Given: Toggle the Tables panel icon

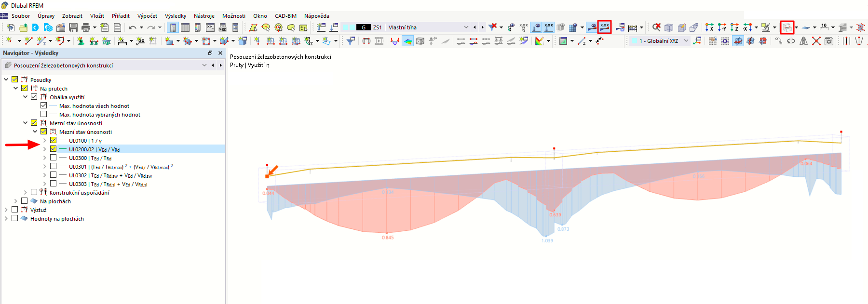Looking at the screenshot, I should pyautogui.click(x=185, y=27).
